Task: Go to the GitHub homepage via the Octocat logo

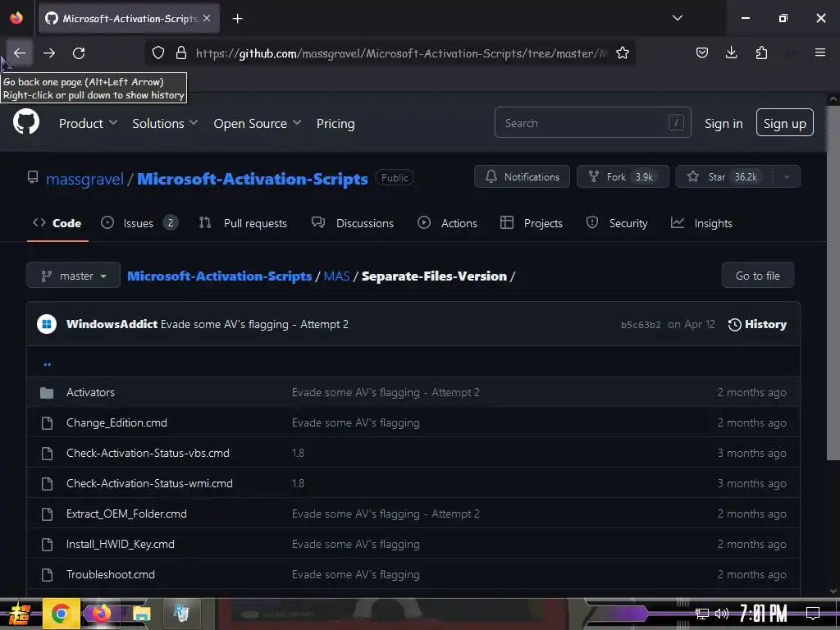Action: tap(25, 122)
